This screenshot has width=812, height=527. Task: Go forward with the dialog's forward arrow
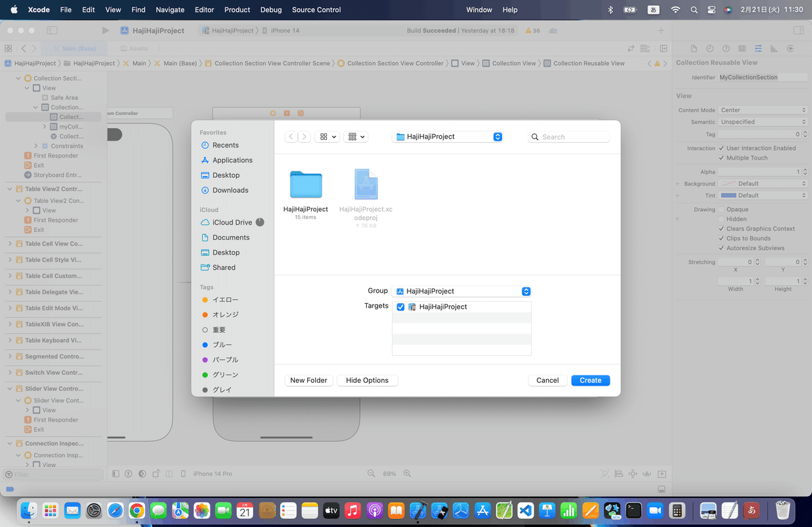point(304,137)
